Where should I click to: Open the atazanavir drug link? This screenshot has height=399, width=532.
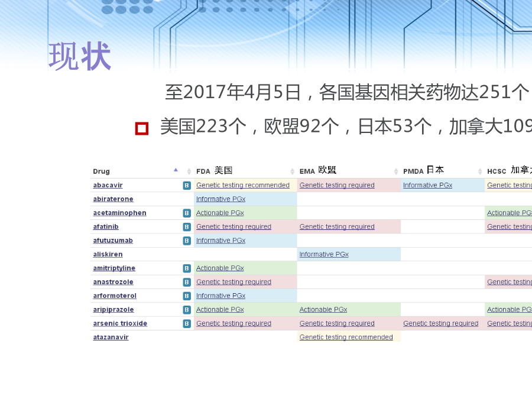pyautogui.click(x=111, y=338)
